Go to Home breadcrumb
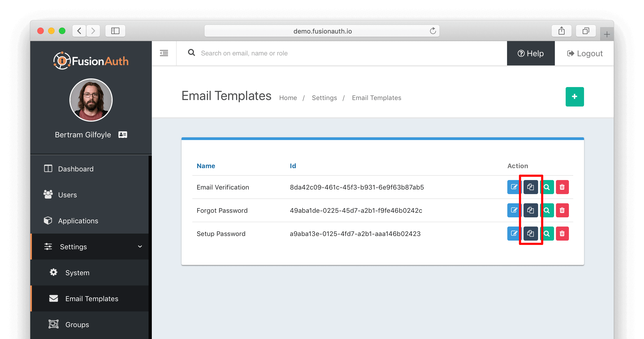Viewport: 644px width, 339px height. 288,98
